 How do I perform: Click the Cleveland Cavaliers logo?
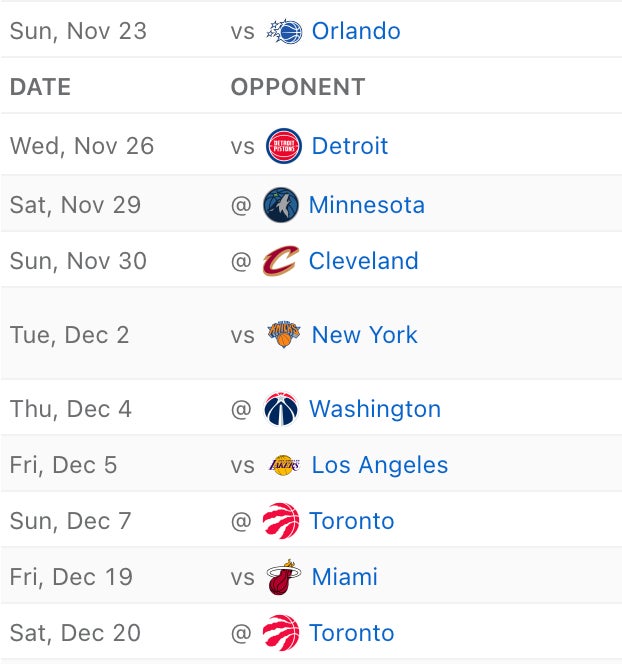coord(281,261)
